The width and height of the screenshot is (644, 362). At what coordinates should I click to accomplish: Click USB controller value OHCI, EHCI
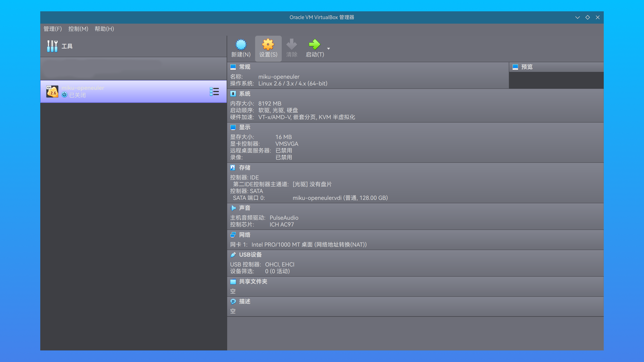click(280, 264)
